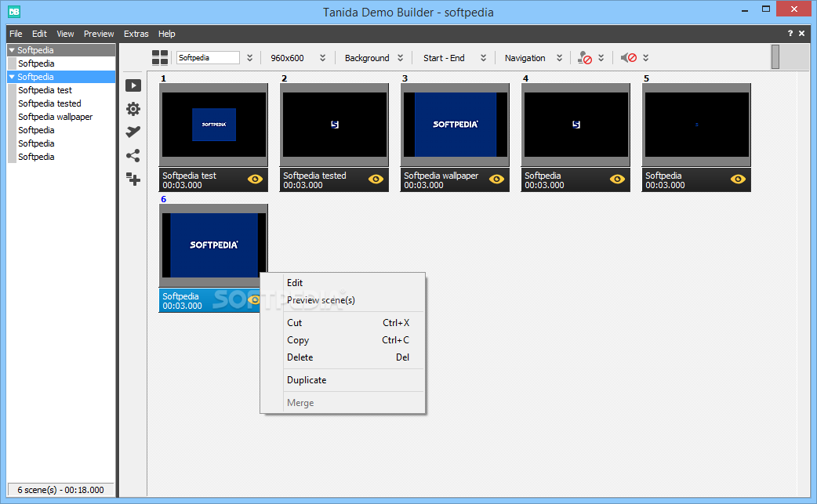The image size is (817, 504).
Task: Click the 6 scene(s) - 00:18.000 status text
Action: [60, 490]
